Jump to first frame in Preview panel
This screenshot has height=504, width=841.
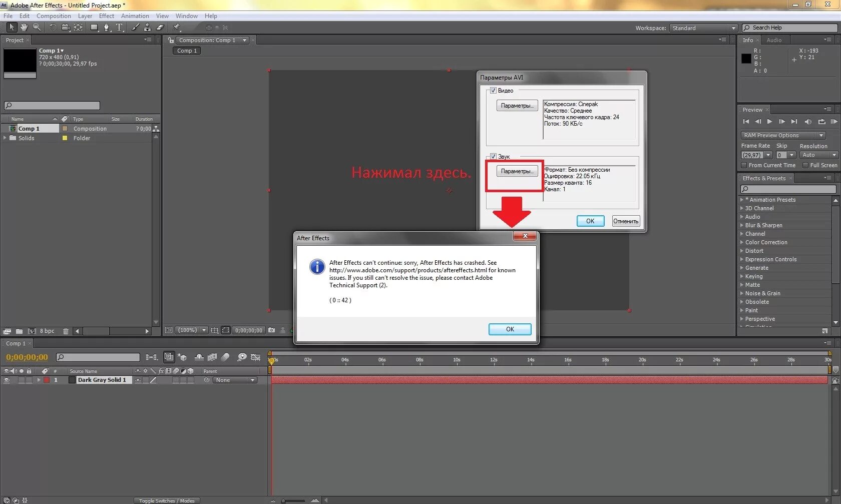(746, 122)
